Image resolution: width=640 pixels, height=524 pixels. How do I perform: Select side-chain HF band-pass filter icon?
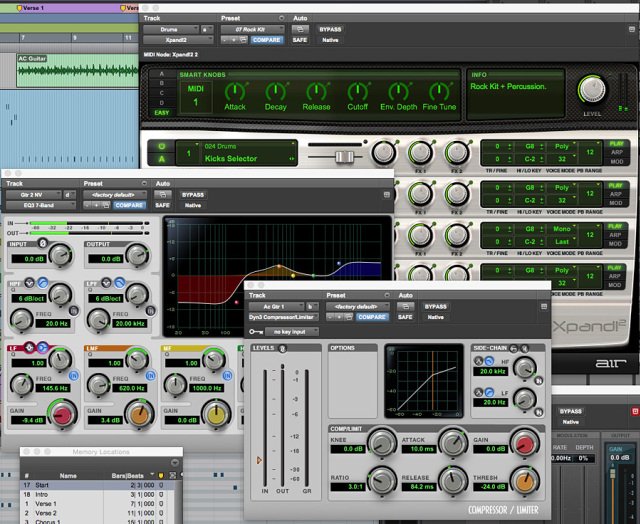478,361
